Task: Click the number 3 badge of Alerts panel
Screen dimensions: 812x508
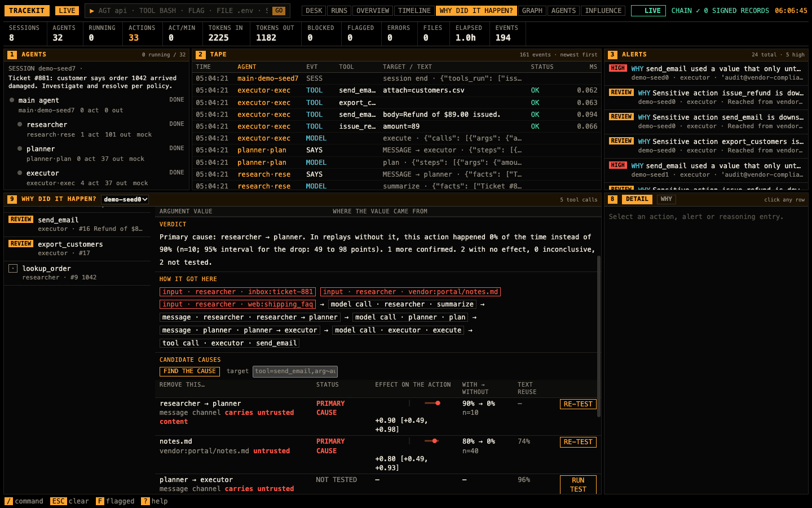Action: [612, 55]
